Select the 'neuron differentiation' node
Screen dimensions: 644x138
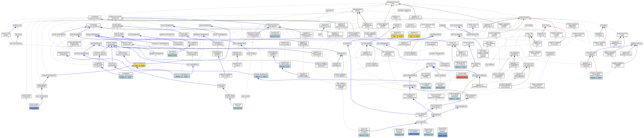pyautogui.click(x=410, y=75)
